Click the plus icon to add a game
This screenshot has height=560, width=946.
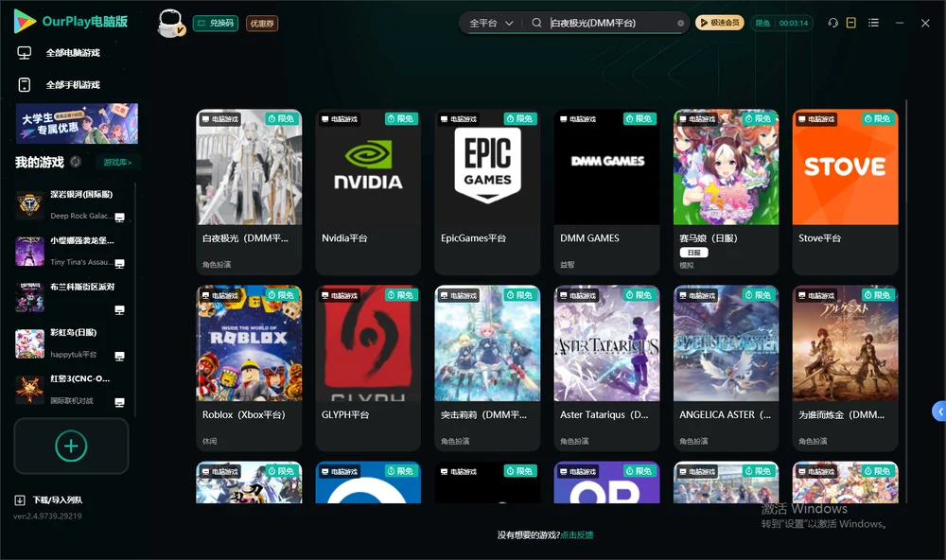[71, 446]
